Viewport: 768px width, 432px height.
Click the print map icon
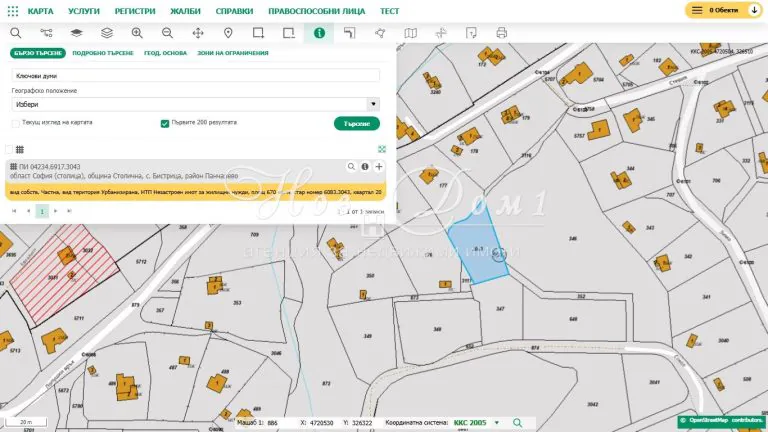pyautogui.click(x=501, y=33)
